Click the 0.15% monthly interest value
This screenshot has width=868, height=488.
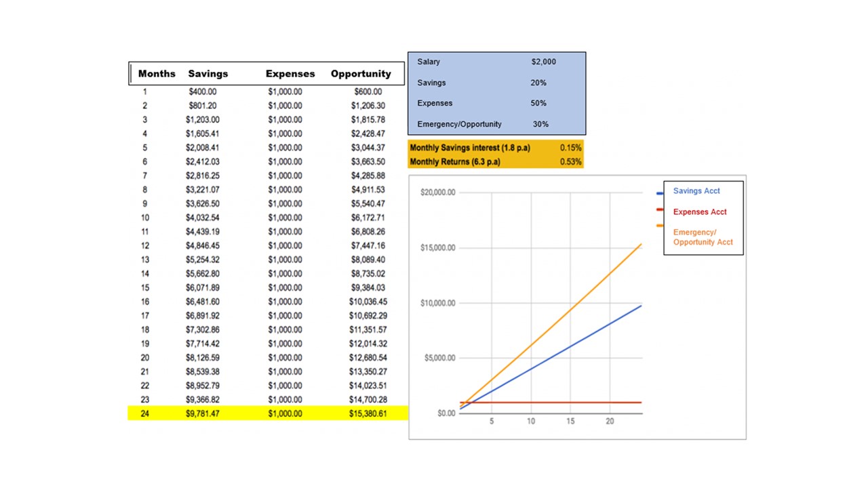coord(570,148)
